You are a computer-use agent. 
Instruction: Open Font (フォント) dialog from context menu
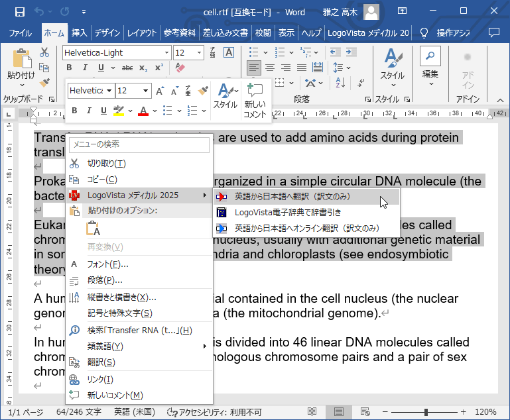coord(139,264)
